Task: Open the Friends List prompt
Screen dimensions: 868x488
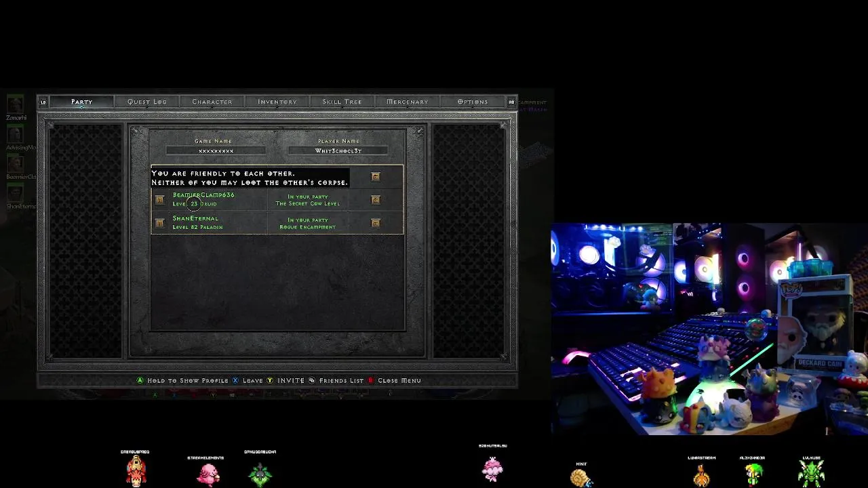Action: [336, 380]
